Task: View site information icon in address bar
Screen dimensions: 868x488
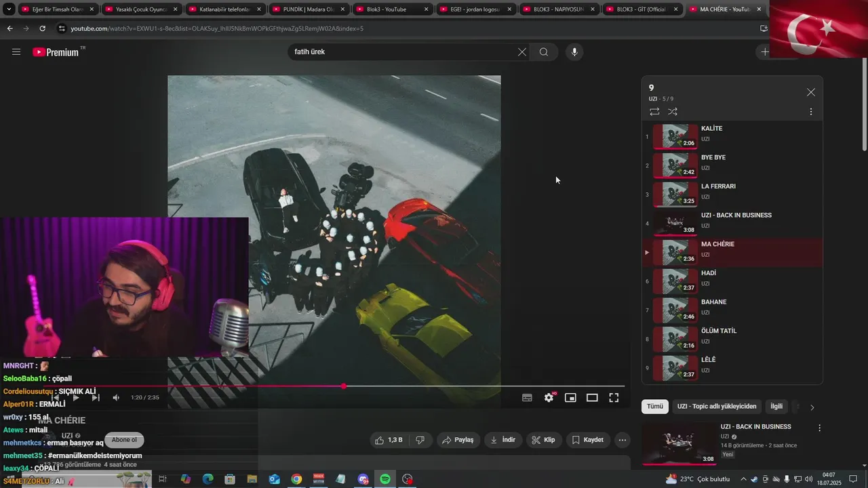Action: pyautogui.click(x=62, y=28)
